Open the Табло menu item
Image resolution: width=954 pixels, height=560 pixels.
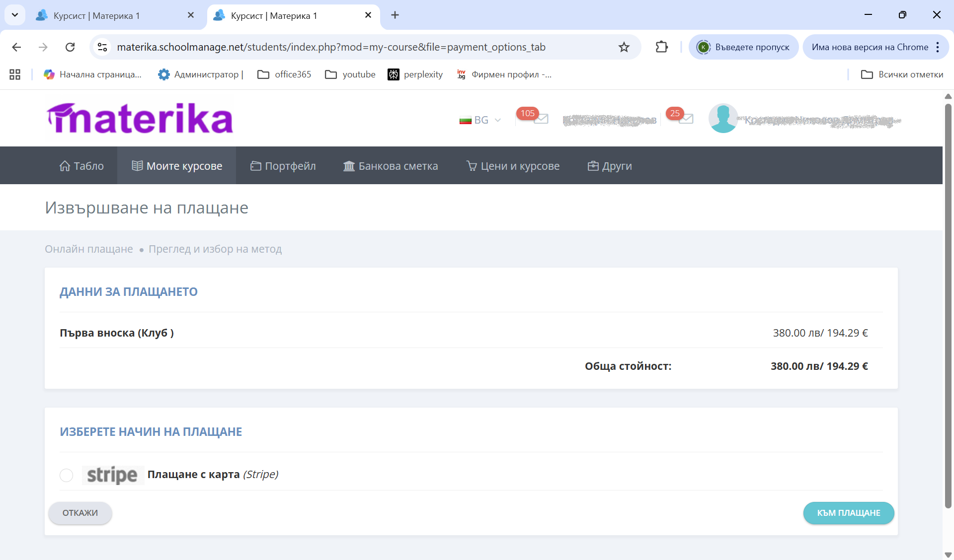[81, 166]
